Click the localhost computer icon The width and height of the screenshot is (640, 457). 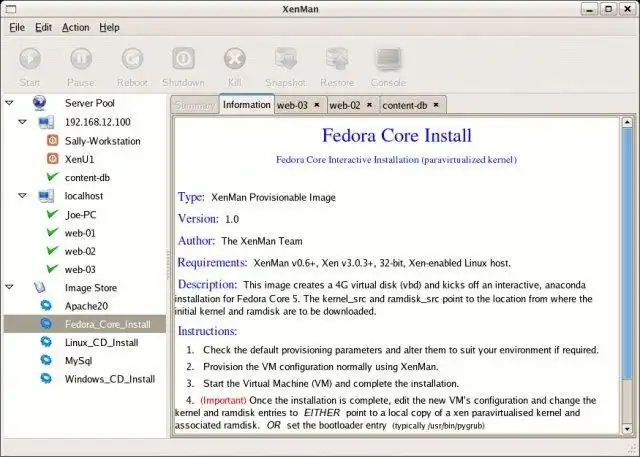pos(46,196)
